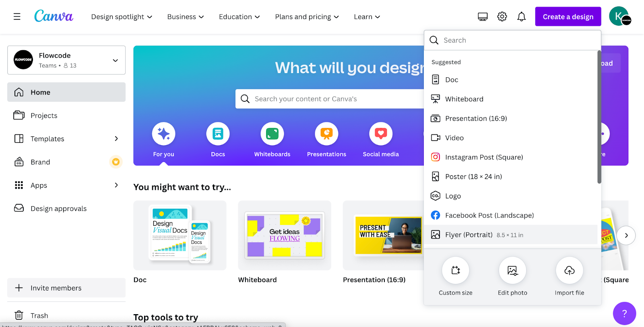This screenshot has width=644, height=327.
Task: Open the notifications bell
Action: pyautogui.click(x=521, y=16)
